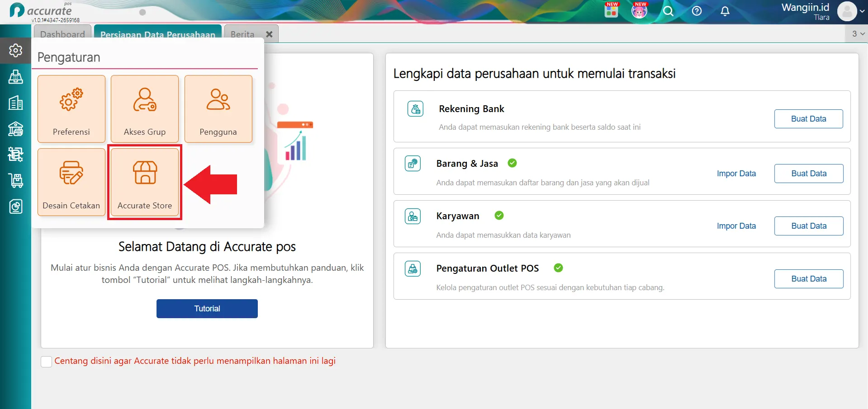Open Preferensi settings tile
Image resolution: width=868 pixels, height=409 pixels.
click(x=71, y=109)
